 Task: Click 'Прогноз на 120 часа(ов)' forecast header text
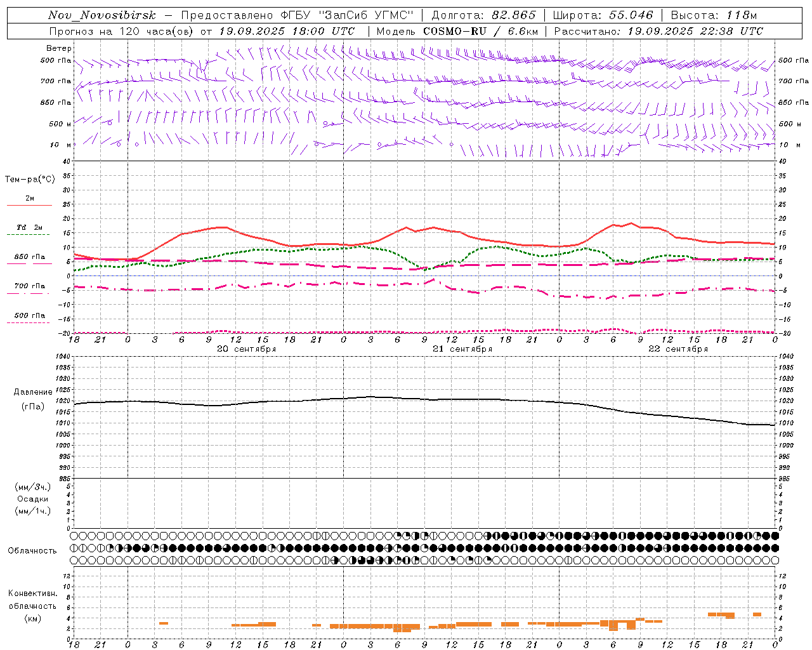pos(122,31)
